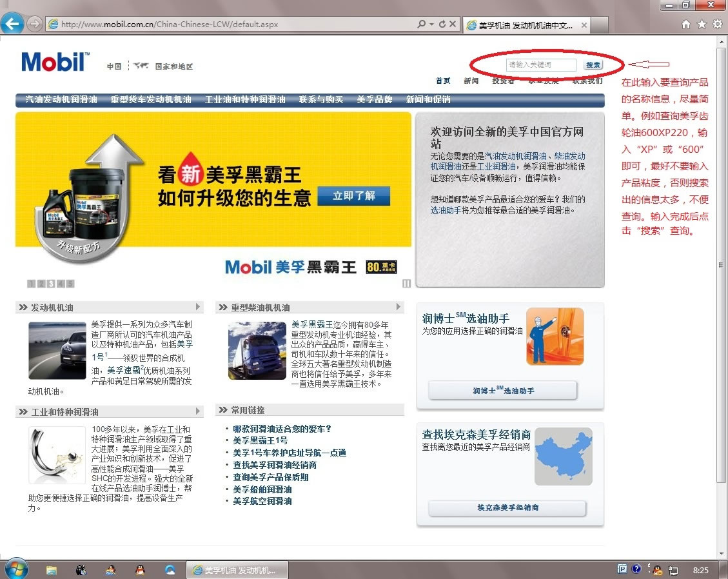728x579 pixels.
Task: Click the 埃克森美孚经销商 button
Action: click(507, 508)
